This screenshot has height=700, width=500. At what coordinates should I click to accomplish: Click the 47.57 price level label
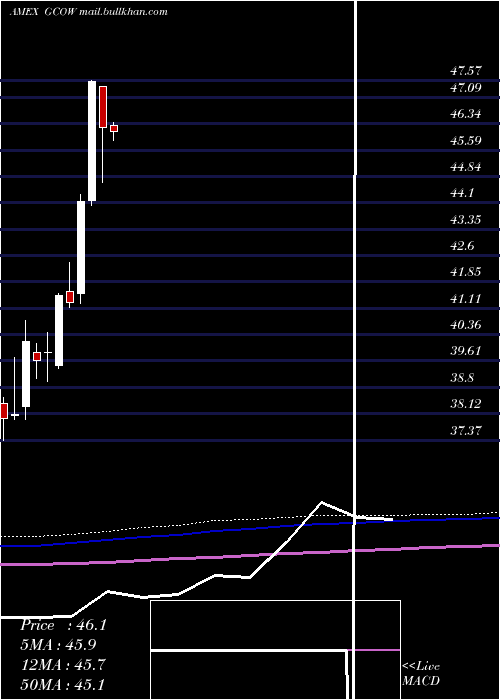[x=466, y=71]
